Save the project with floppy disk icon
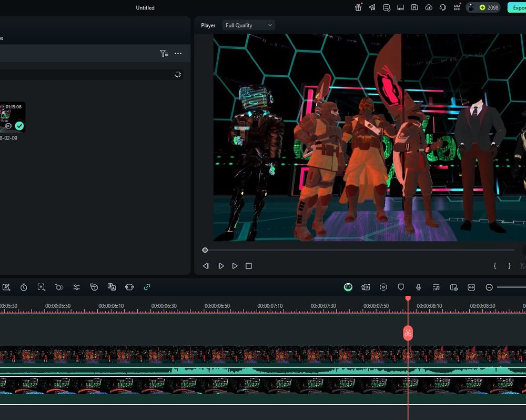526x420 pixels. 414,7
